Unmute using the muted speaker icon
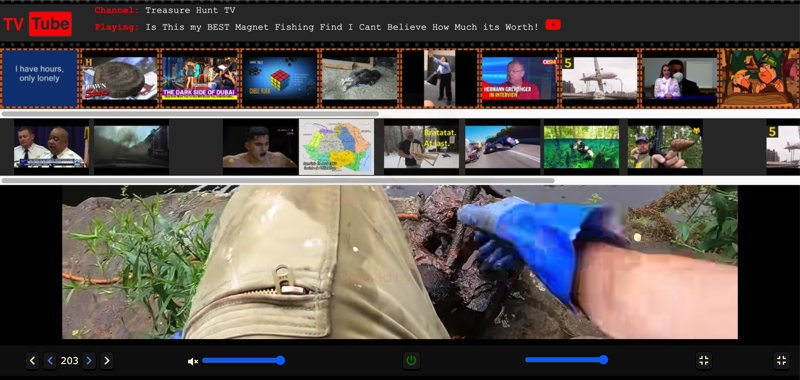Viewport: 800px width, 380px height. pyautogui.click(x=193, y=361)
